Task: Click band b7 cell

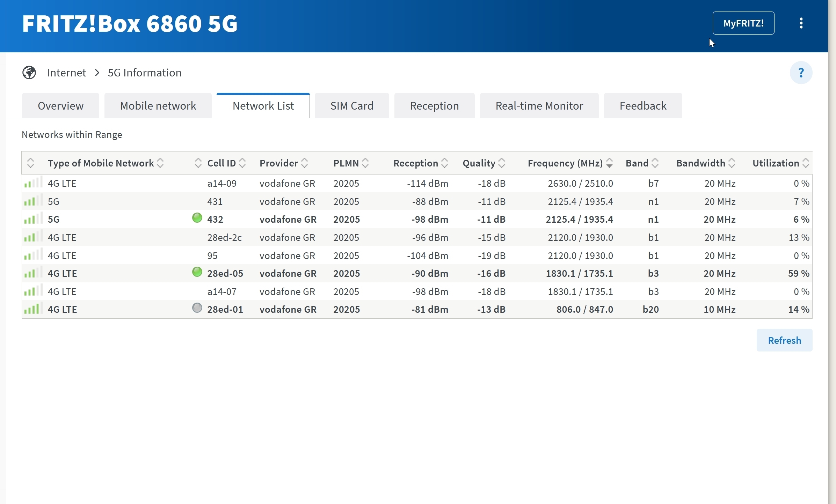Action: coord(653,183)
